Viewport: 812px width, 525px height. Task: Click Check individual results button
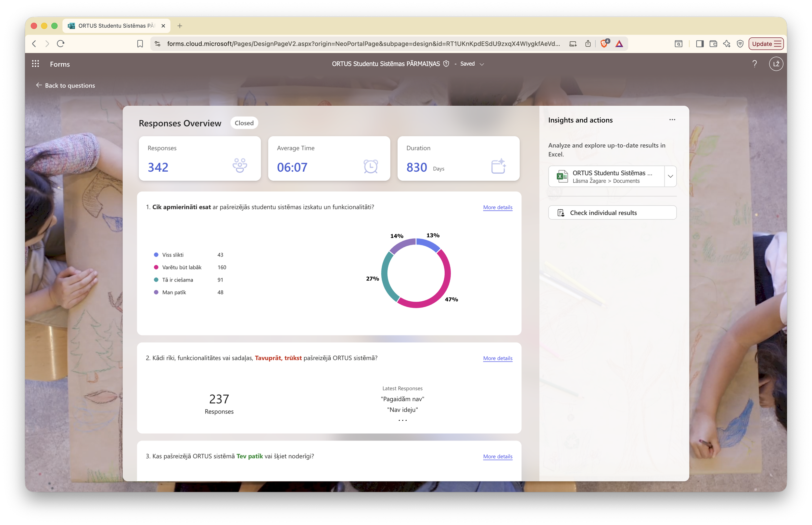(612, 213)
